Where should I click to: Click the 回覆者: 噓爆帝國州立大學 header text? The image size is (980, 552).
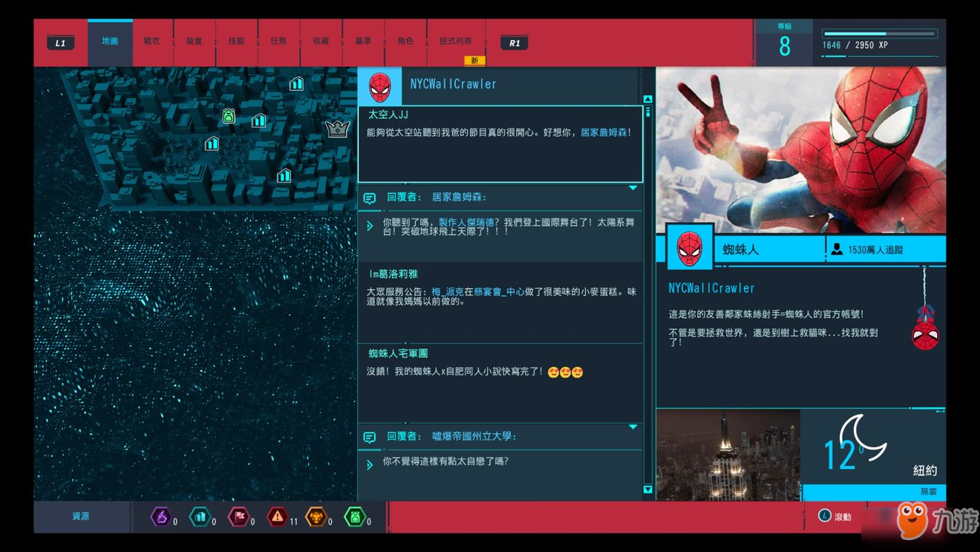pos(451,436)
